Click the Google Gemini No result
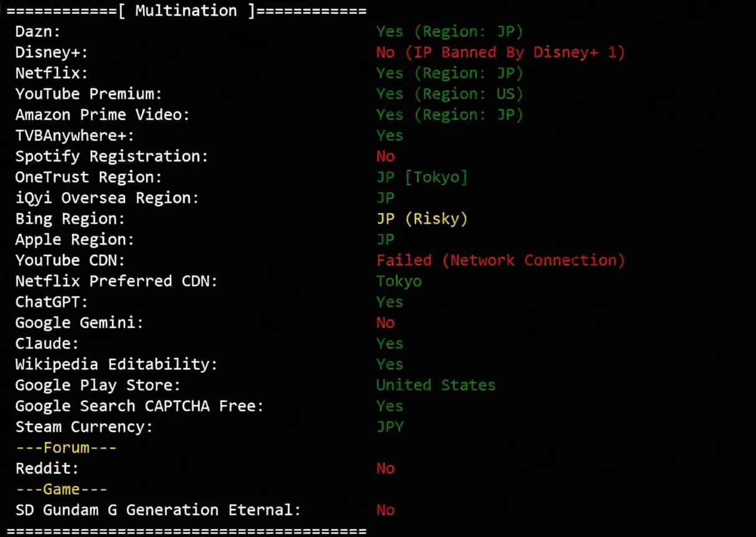756x537 pixels. click(x=385, y=323)
